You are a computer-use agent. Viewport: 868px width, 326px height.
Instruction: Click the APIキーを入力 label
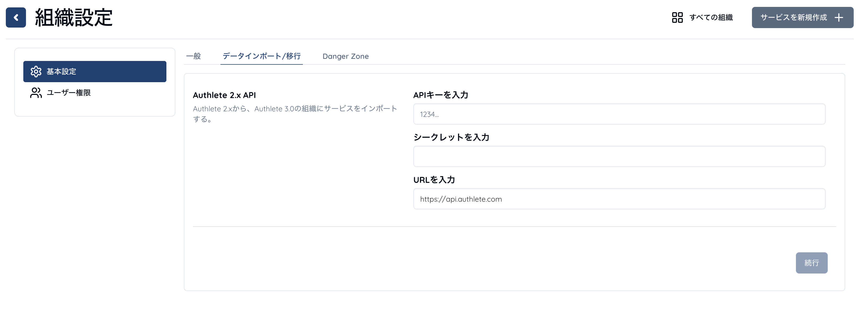(440, 95)
